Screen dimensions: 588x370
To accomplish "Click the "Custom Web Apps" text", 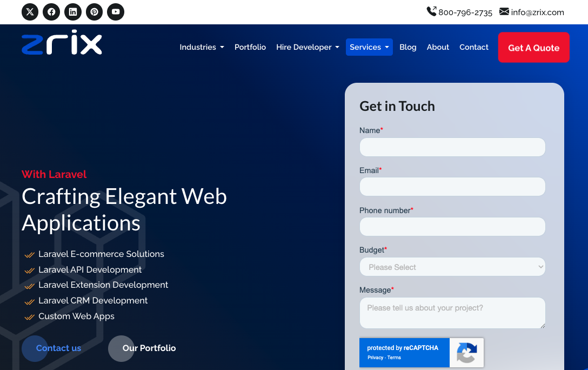I will pos(77,316).
